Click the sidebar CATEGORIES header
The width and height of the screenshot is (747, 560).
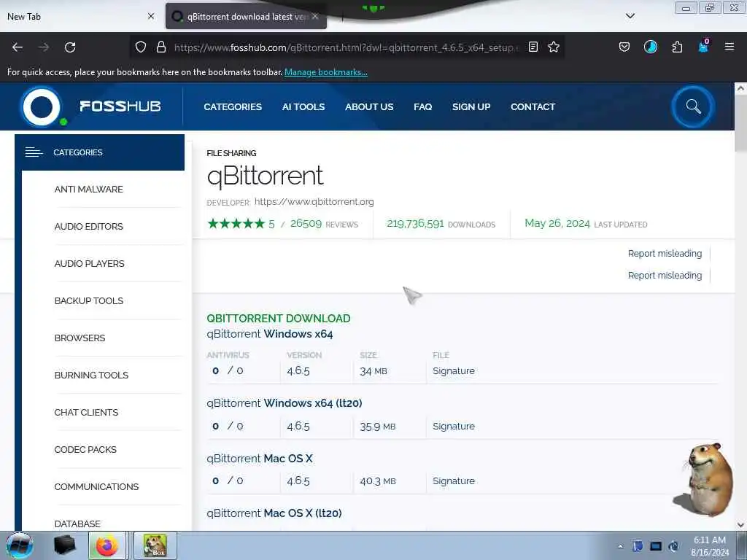click(99, 152)
